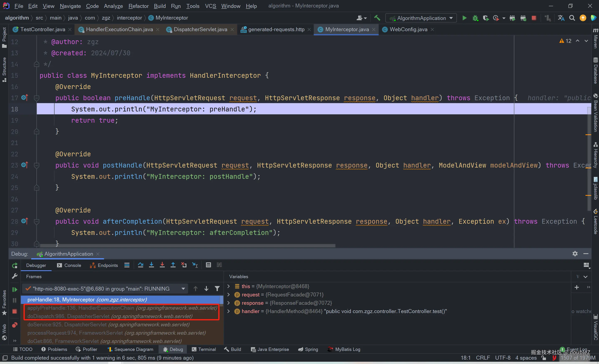Open debug panel settings gear
This screenshot has height=364, width=599.
point(575,254)
